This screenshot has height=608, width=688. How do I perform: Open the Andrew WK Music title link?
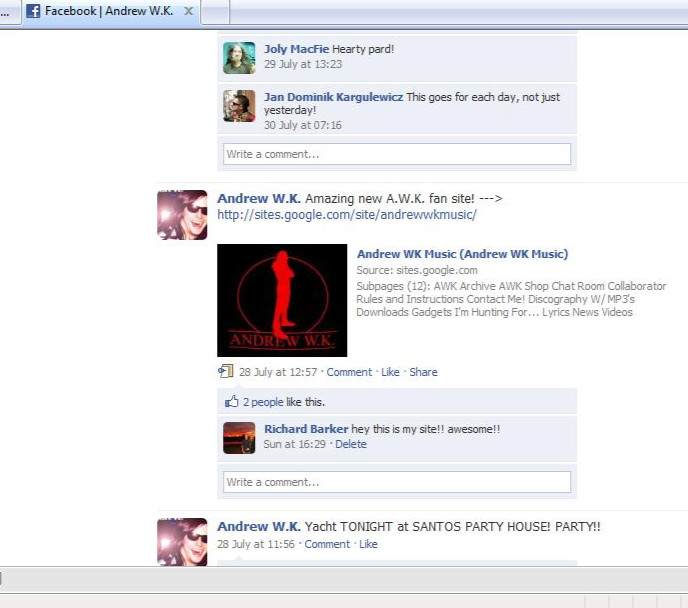coord(462,254)
